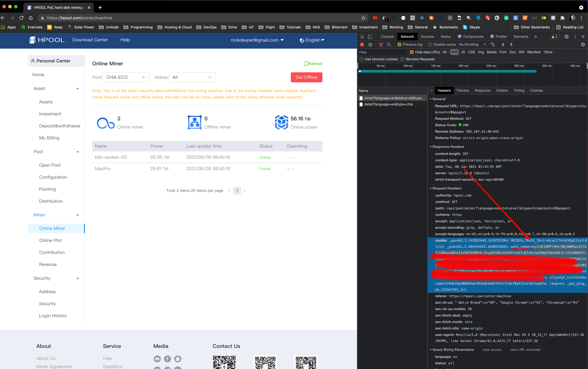Switch to the Console tab
Viewport: 588px width, 369px height.
(x=387, y=37)
